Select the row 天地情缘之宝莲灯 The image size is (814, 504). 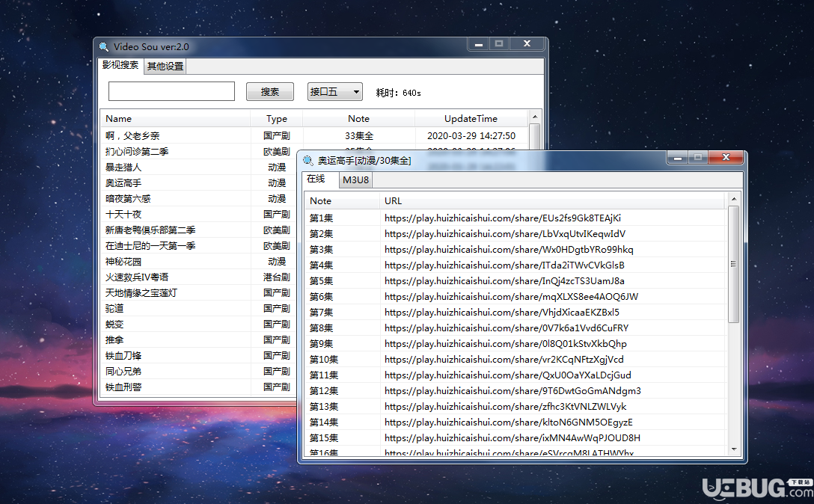[199, 292]
